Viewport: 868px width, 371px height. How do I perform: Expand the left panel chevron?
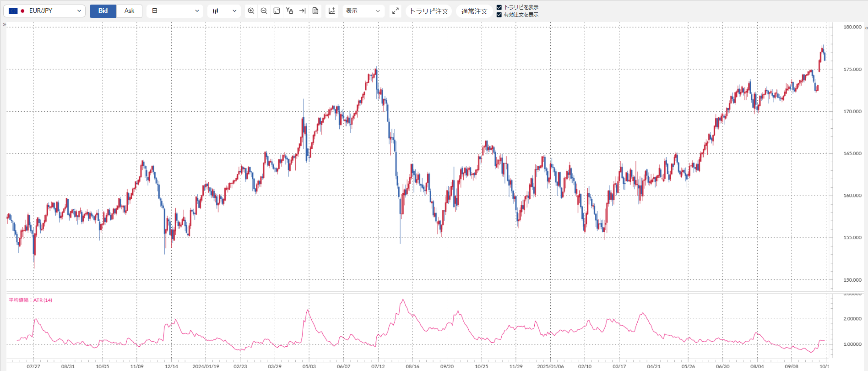(x=5, y=25)
